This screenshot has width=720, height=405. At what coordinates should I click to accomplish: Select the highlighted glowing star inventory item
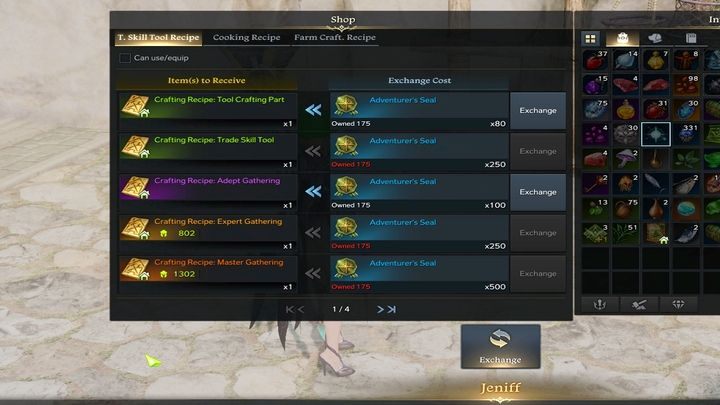pos(656,134)
